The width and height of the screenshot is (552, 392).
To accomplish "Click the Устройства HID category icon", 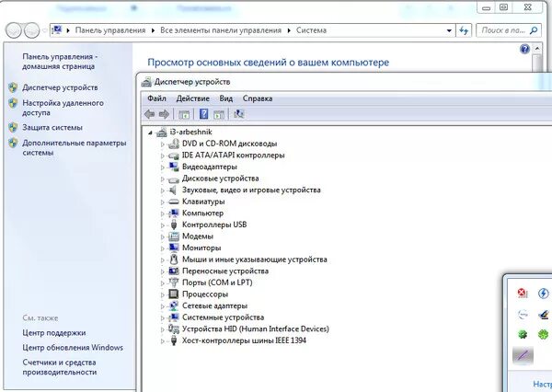I will tap(174, 329).
